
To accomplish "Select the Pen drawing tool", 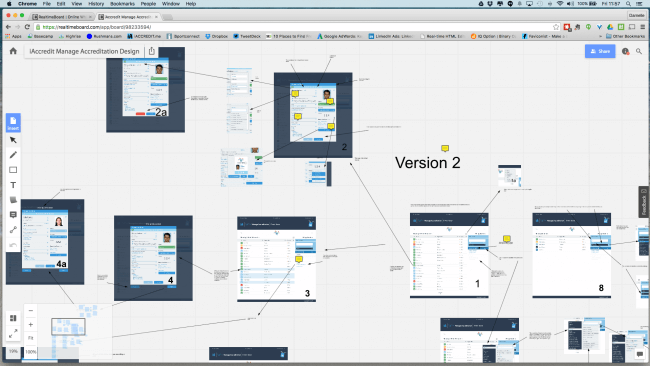I will pos(13,155).
